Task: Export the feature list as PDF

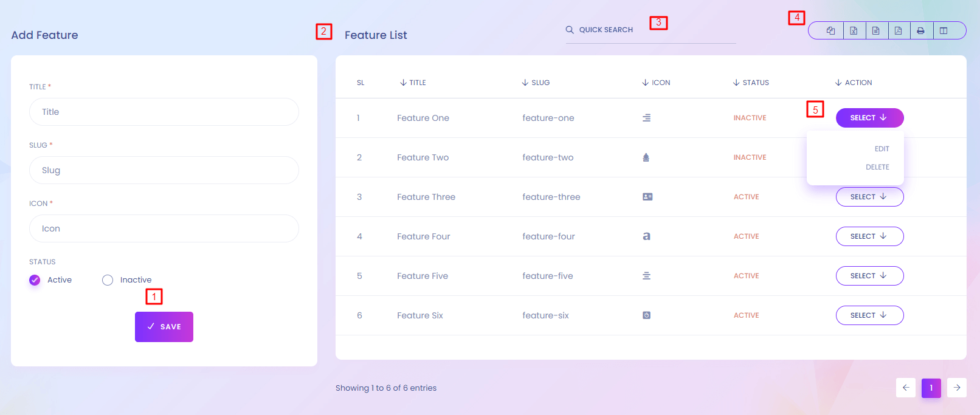Action: pyautogui.click(x=898, y=31)
